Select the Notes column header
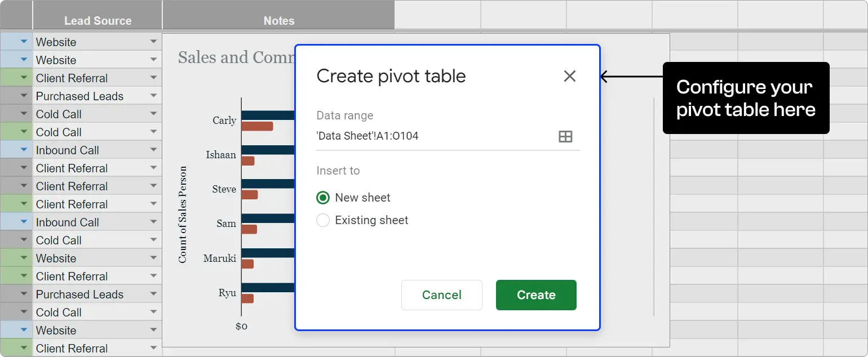 click(278, 20)
